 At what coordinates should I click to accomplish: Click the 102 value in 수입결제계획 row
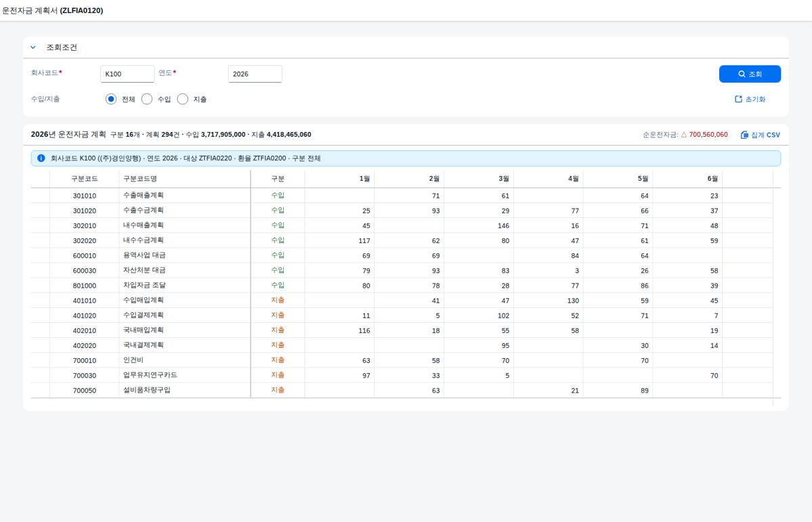click(503, 316)
